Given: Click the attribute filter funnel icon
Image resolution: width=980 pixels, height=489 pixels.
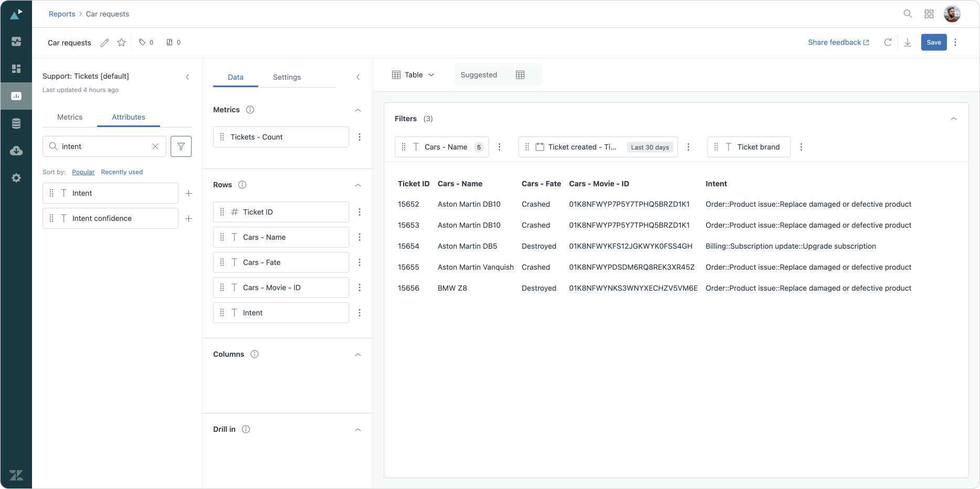Looking at the screenshot, I should click(x=181, y=146).
